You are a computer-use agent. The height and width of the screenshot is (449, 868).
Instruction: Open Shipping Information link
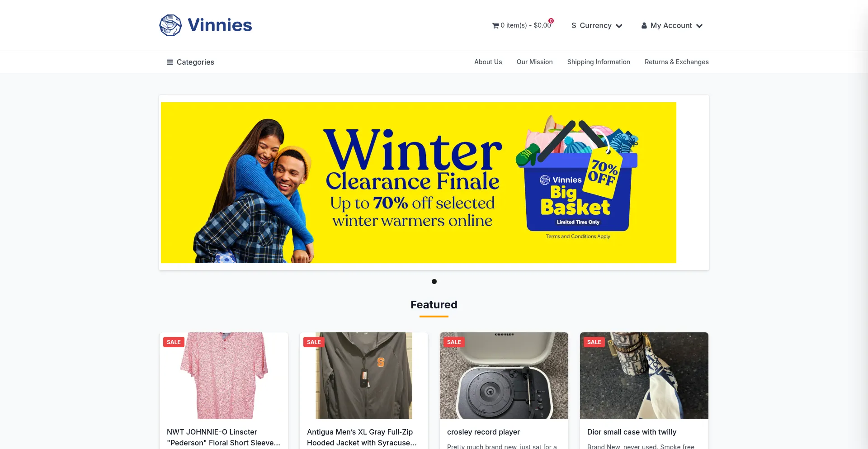[x=599, y=62]
